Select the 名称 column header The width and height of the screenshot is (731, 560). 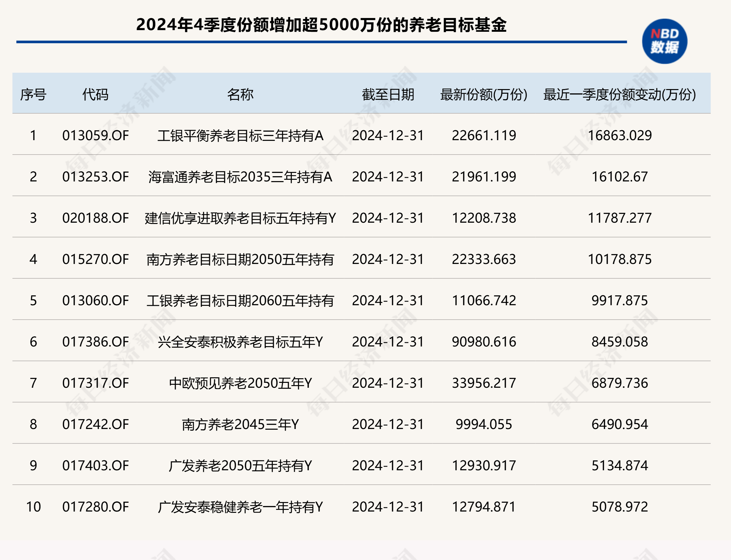point(240,95)
